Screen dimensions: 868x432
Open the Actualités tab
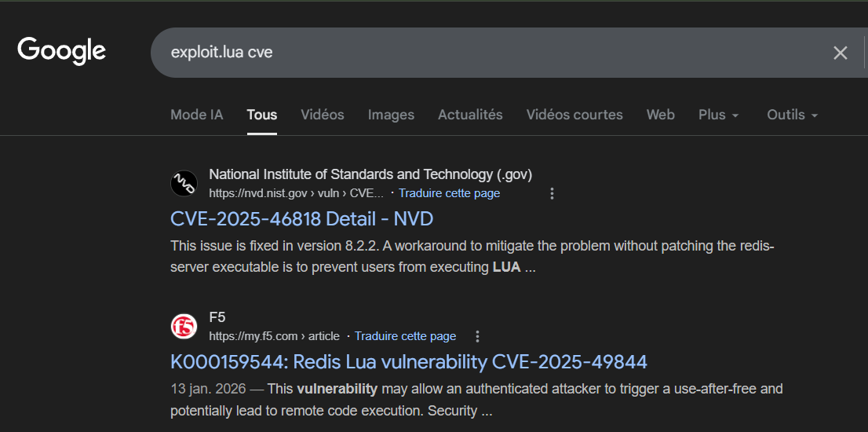470,115
